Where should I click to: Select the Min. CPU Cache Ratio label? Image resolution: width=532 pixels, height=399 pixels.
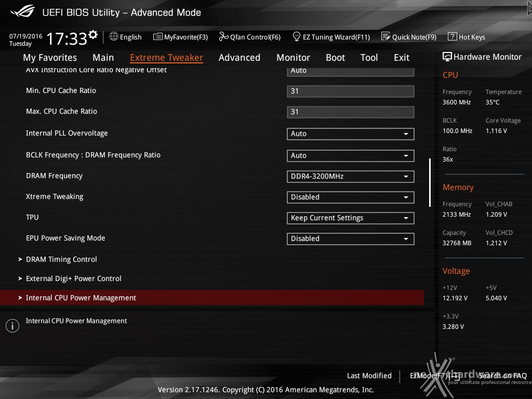point(61,90)
